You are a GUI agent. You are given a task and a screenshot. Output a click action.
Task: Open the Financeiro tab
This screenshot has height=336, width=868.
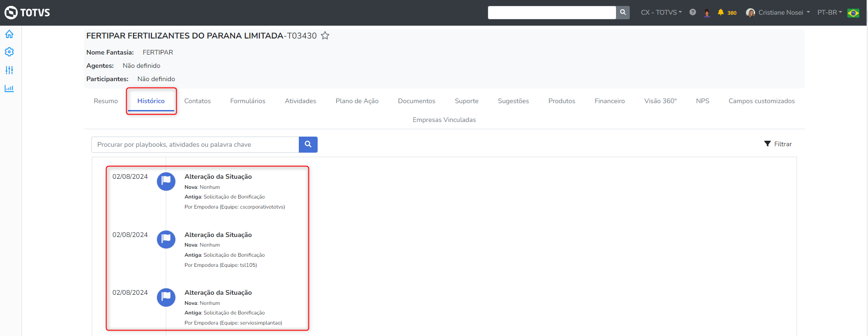click(x=610, y=101)
